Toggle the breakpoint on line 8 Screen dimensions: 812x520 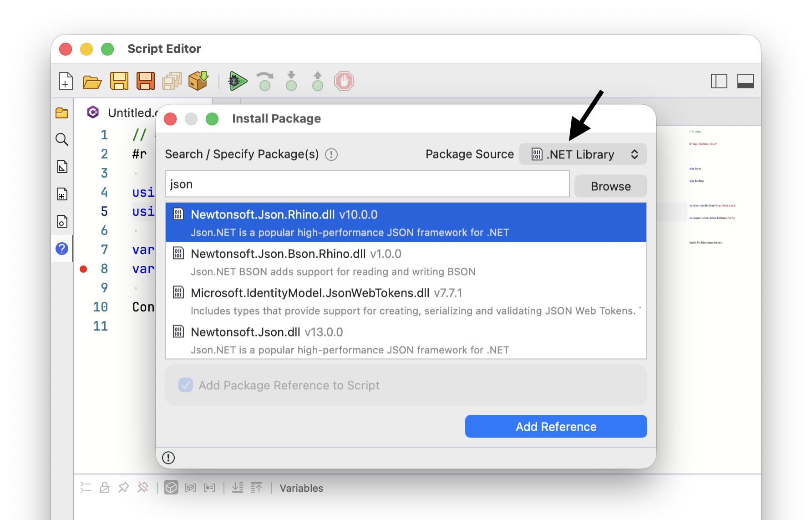[83, 269]
